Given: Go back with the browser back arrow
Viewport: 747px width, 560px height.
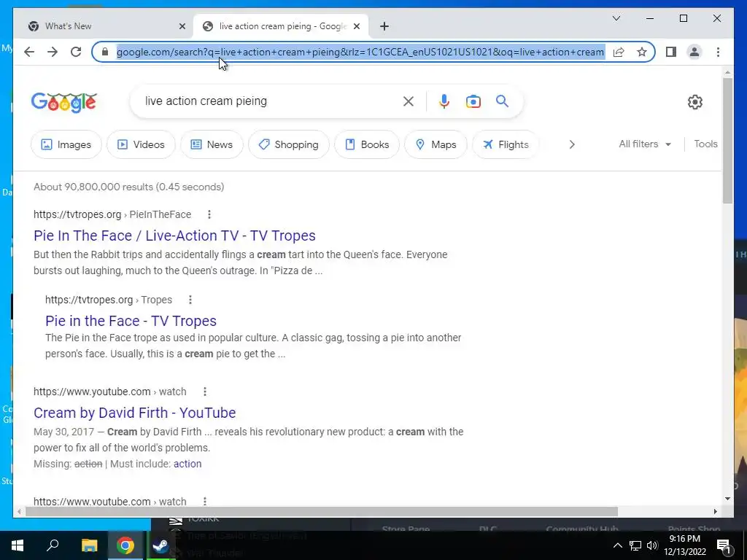Looking at the screenshot, I should coord(29,52).
